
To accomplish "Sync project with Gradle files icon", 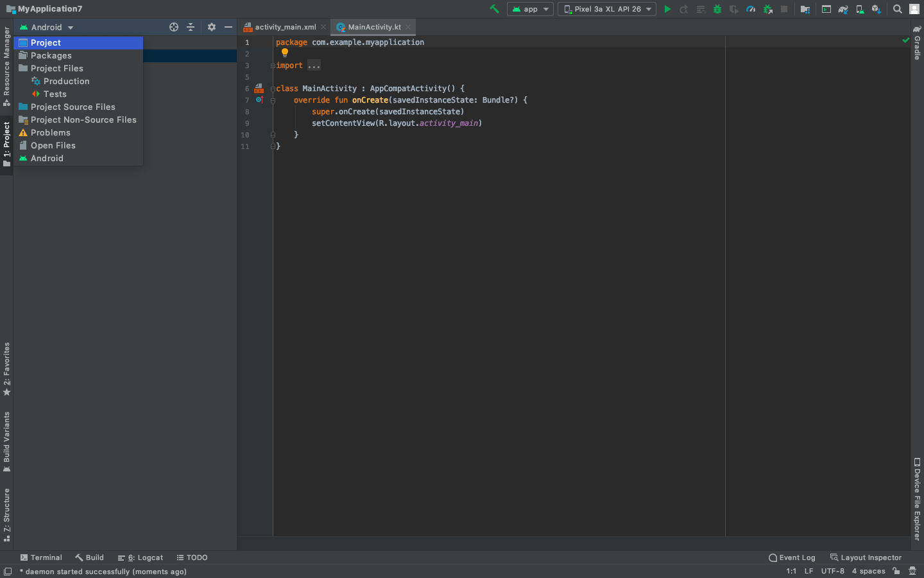I will (843, 9).
